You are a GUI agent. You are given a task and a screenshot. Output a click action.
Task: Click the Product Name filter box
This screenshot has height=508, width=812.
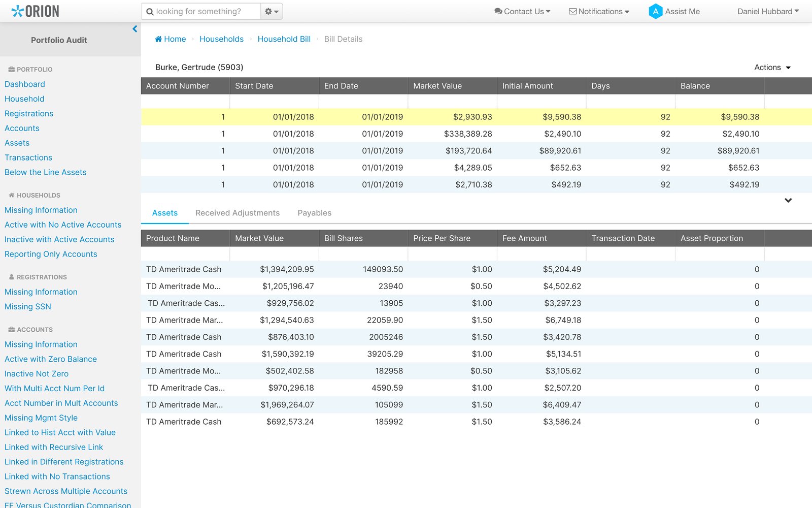point(185,253)
